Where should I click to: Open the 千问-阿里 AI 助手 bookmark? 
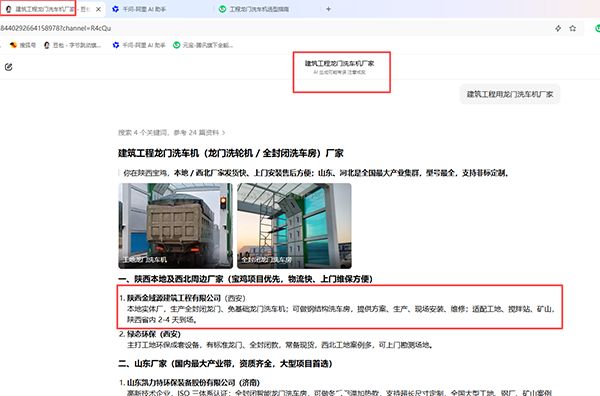(139, 45)
